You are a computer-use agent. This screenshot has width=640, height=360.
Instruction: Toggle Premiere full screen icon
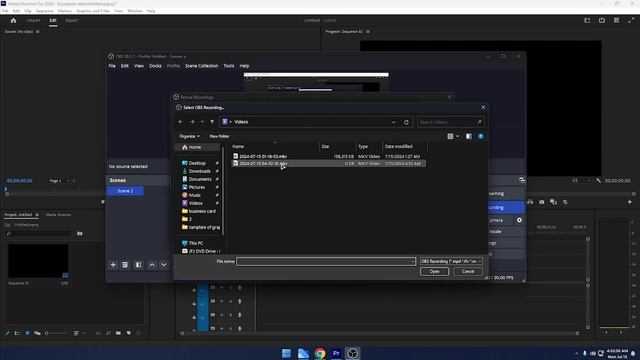click(631, 20)
